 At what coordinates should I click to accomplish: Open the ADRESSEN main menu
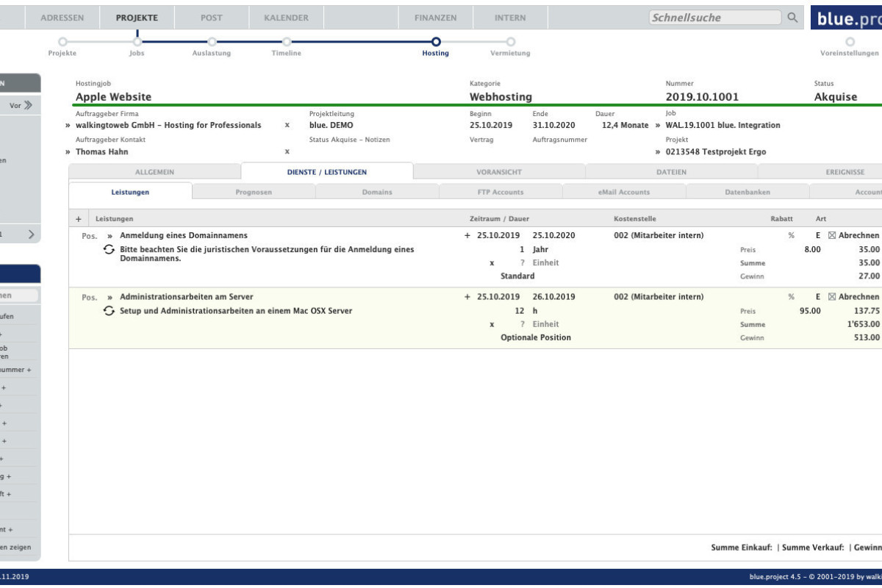[62, 18]
